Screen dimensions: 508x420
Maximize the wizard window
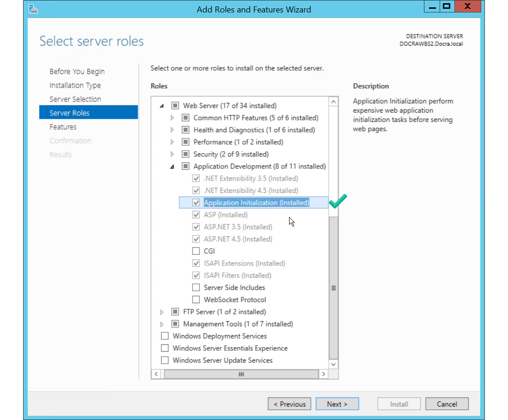447,6
